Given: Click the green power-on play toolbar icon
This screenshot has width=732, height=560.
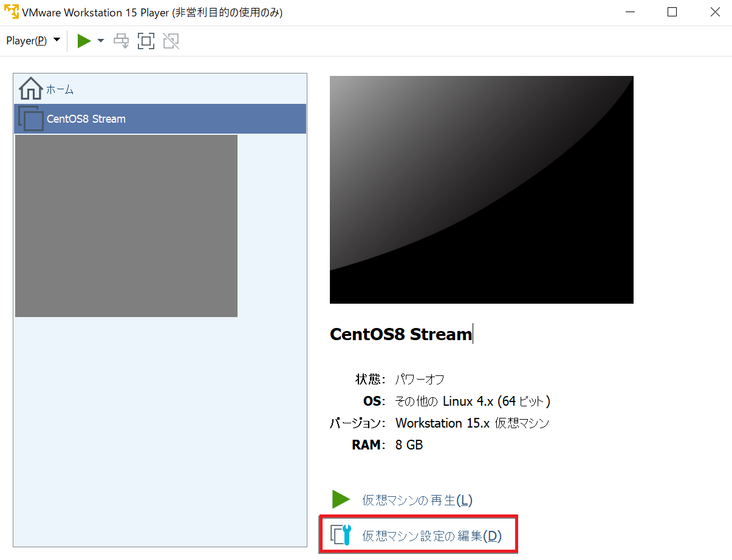Looking at the screenshot, I should [x=84, y=41].
